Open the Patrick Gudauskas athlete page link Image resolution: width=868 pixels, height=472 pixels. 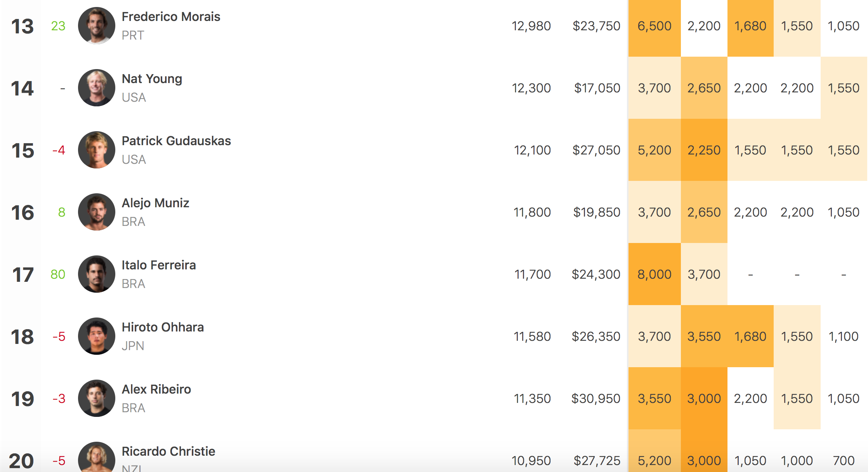coord(176,141)
